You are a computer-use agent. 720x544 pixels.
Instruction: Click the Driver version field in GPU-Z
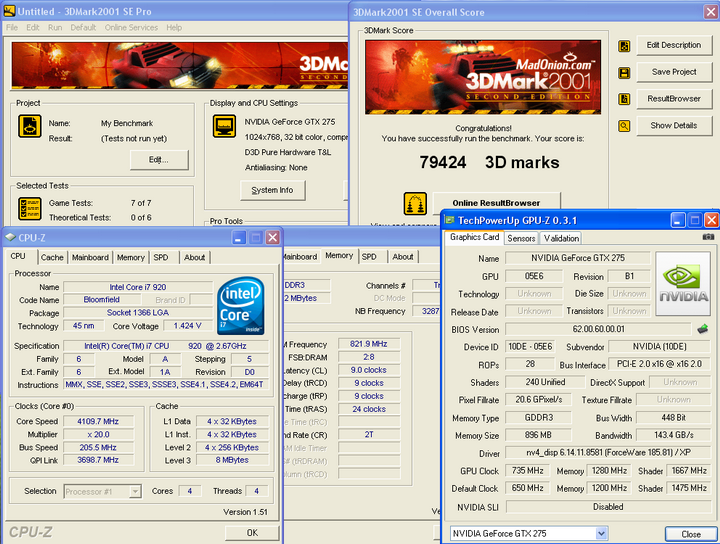coord(608,453)
